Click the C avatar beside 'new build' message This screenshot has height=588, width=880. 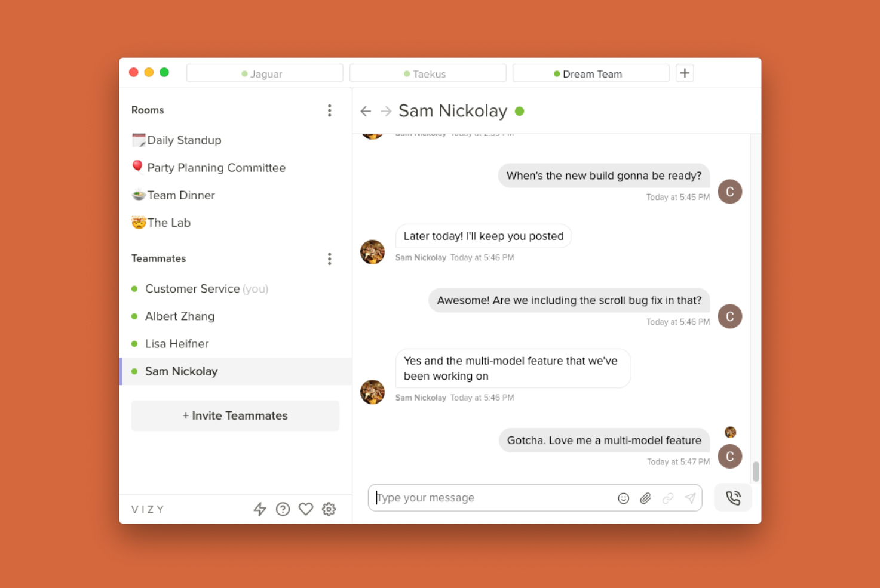click(x=729, y=192)
